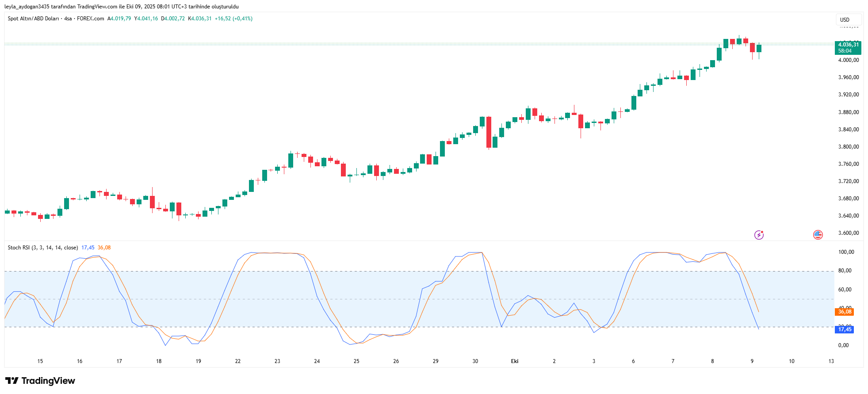Click the US flag economic event icon
The image size is (868, 394).
point(818,235)
